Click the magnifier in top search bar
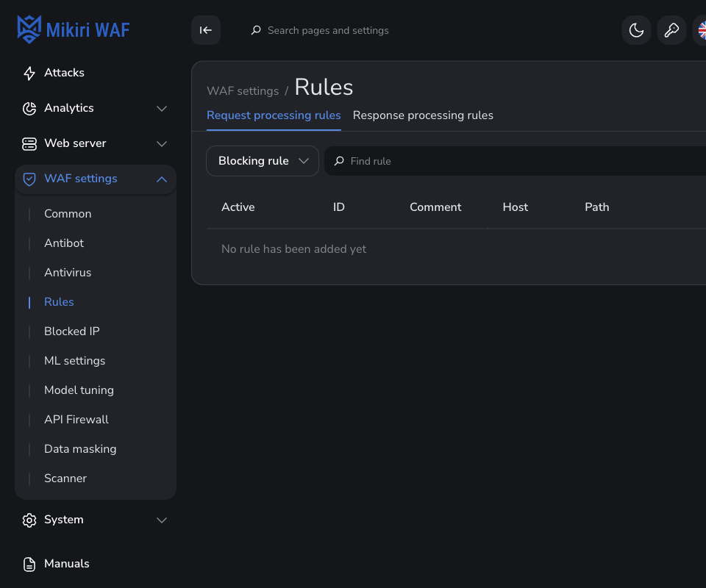 point(256,30)
